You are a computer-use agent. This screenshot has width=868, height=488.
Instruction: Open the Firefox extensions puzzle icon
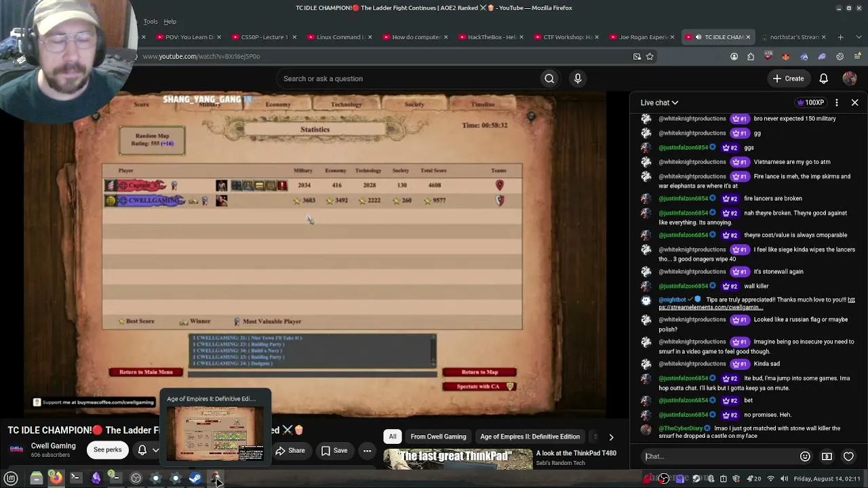click(751, 56)
